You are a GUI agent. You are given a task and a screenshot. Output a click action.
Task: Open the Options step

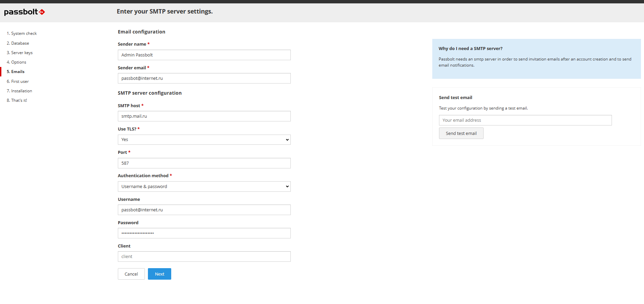17,62
